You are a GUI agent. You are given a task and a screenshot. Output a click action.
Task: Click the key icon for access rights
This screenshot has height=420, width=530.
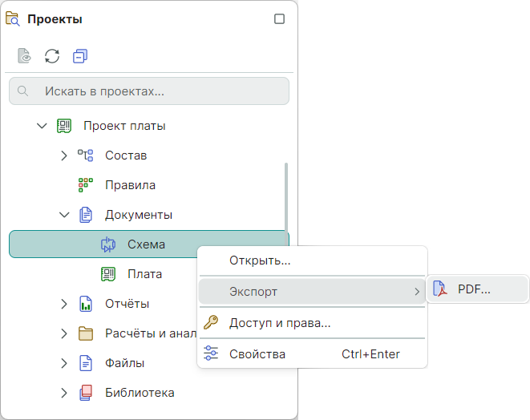coord(211,323)
